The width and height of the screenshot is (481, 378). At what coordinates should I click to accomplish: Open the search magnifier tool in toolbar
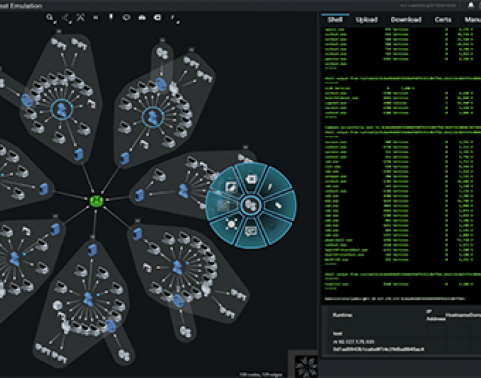pos(50,17)
